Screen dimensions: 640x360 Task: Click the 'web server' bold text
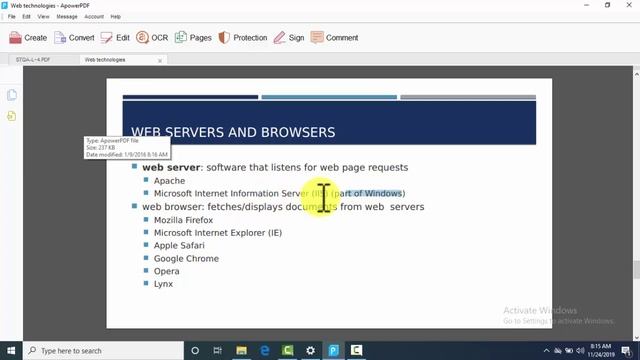[x=171, y=167]
